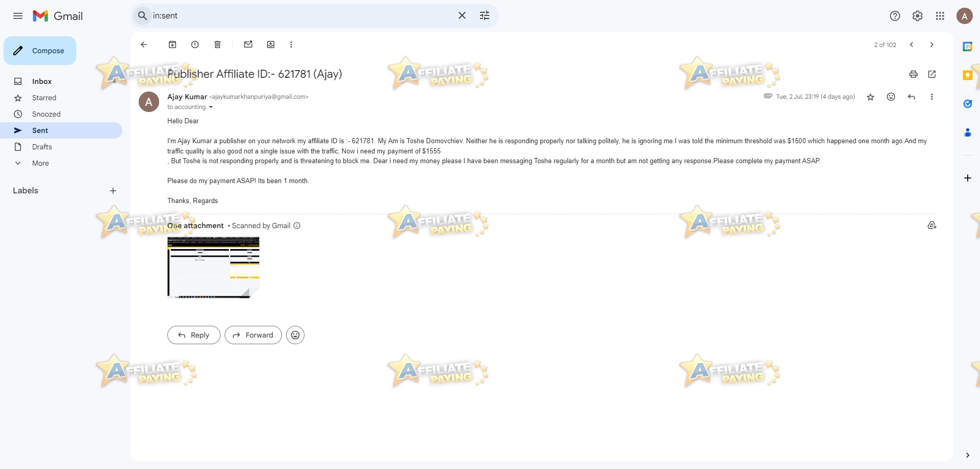
Task: Click the '2 of 102' counter
Action: [885, 45]
